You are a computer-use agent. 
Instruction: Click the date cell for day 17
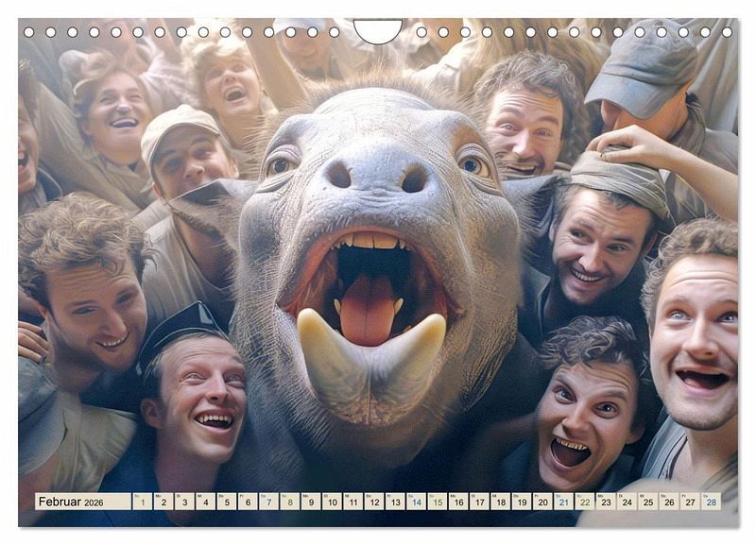pos(479,502)
